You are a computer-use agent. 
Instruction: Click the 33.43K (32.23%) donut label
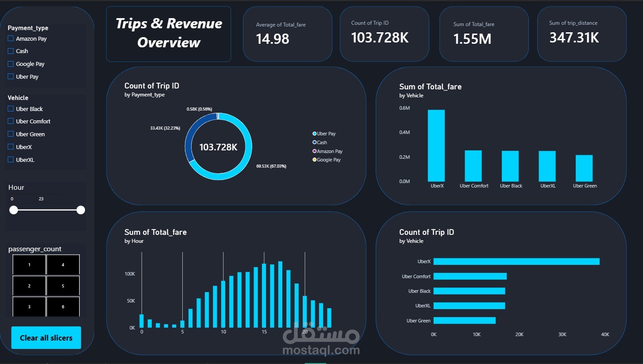[x=165, y=128]
